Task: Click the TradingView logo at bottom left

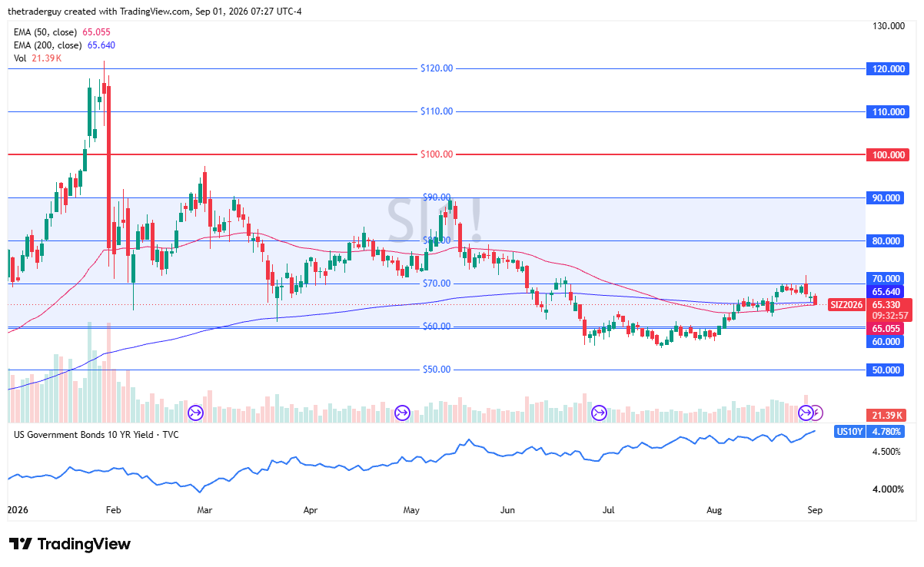Action: [x=70, y=544]
